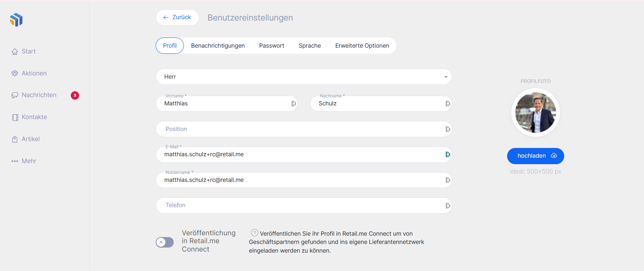
Task: Open Kontakte in the sidebar
Action: tap(34, 117)
